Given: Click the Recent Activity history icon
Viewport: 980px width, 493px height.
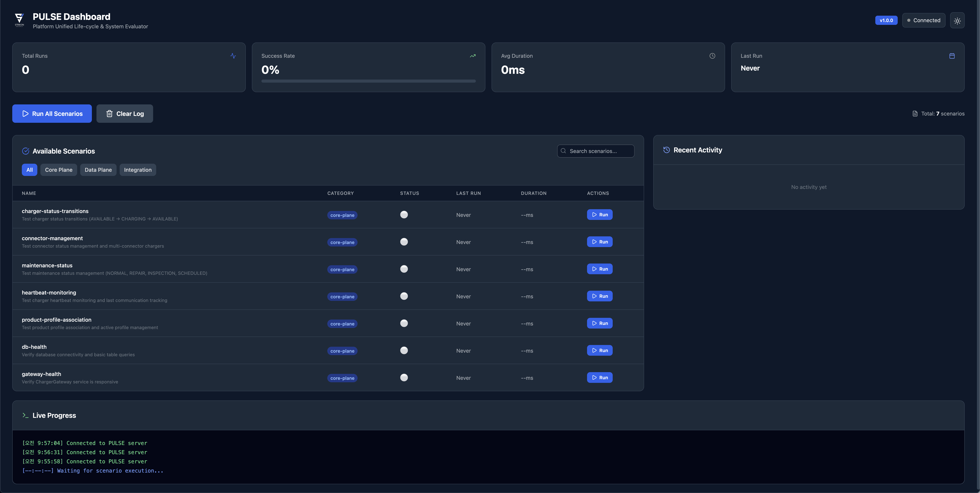Looking at the screenshot, I should click(666, 150).
